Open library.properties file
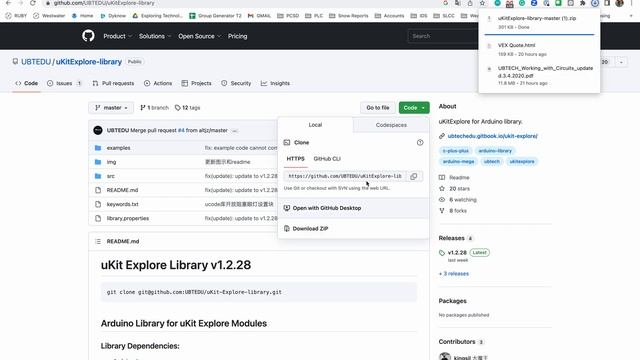The height and width of the screenshot is (360, 640). [128, 218]
